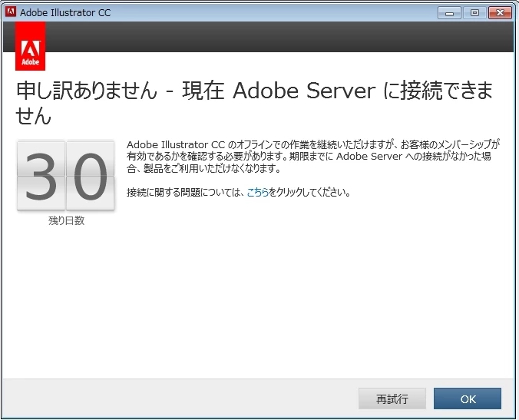Minimize the Adobe Illustrator CC window
This screenshot has height=420, width=519.
(449, 12)
